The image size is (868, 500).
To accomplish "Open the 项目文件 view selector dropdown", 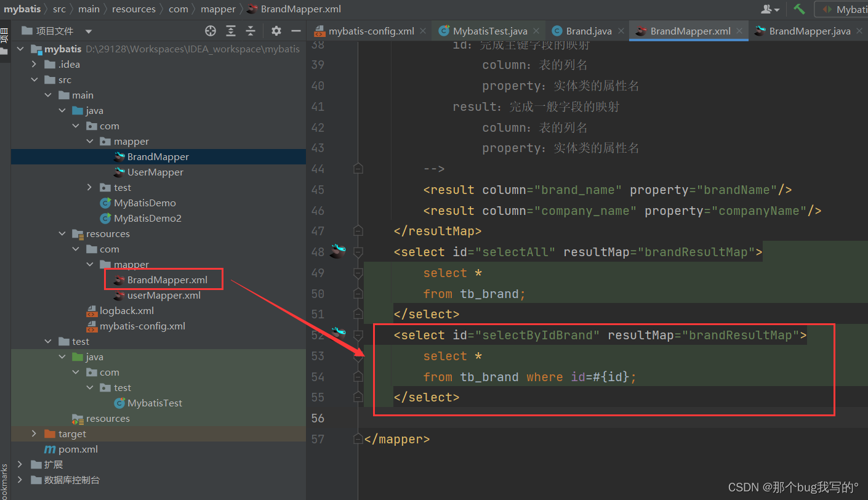I will pos(89,31).
